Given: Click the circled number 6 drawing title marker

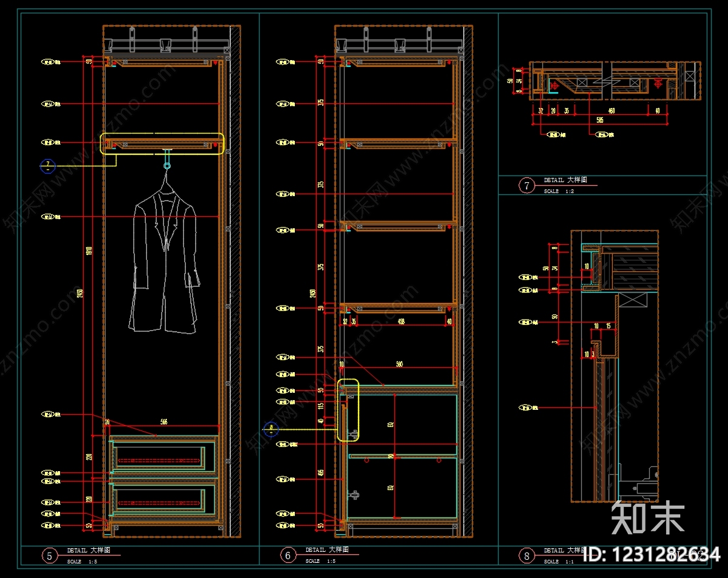Looking at the screenshot, I should (x=288, y=555).
